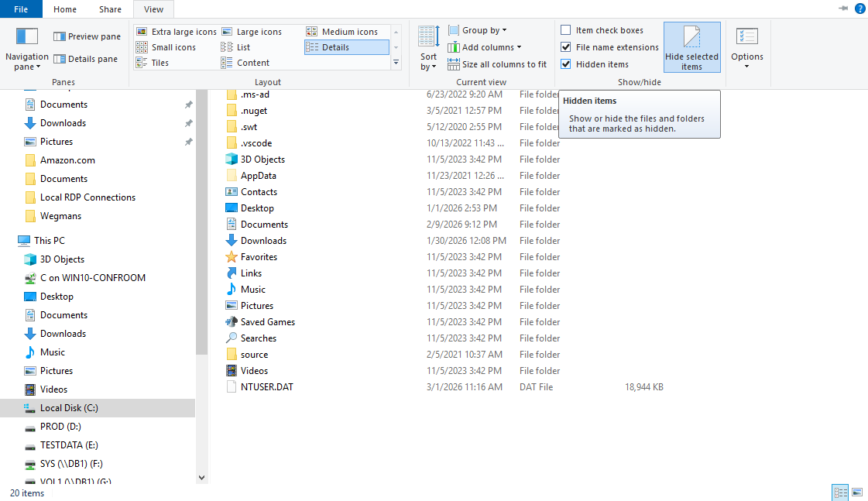Uncheck the Hidden items checkbox
Image resolution: width=868 pixels, height=501 pixels.
click(x=566, y=64)
